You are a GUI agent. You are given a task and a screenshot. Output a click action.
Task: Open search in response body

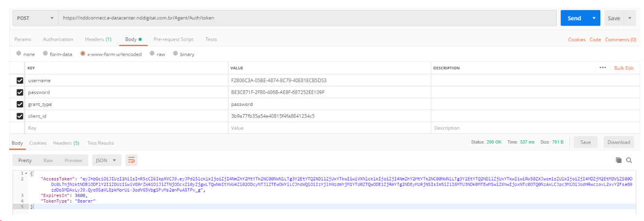click(629, 160)
